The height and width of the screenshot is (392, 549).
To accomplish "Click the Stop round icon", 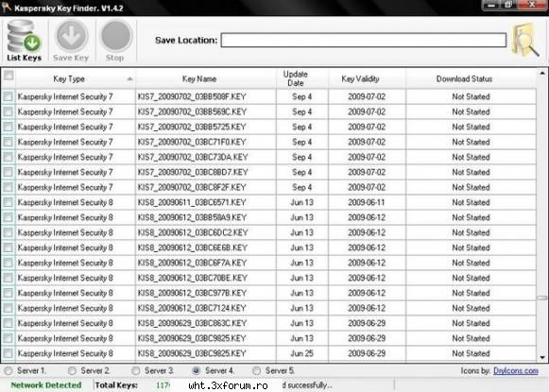I will pyautogui.click(x=116, y=36).
